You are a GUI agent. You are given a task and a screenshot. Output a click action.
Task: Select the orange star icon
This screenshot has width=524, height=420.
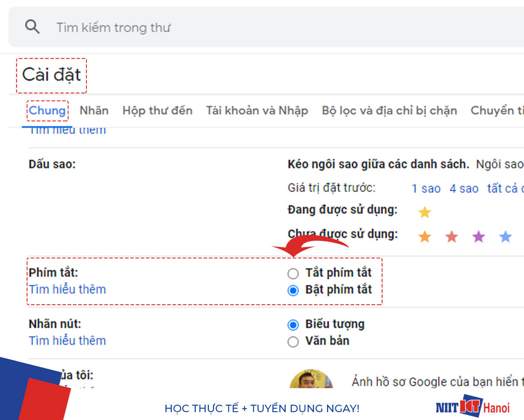[x=424, y=236]
